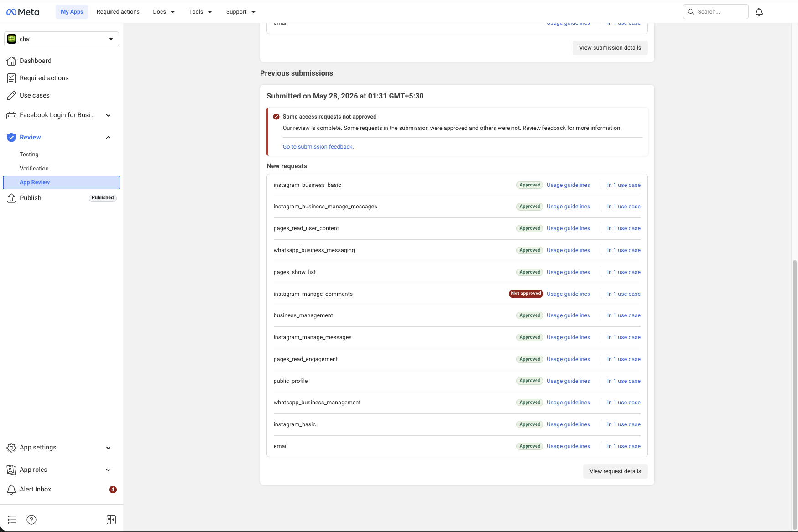Open notifications bell icon
Viewport: 798px width, 532px height.
(759, 12)
